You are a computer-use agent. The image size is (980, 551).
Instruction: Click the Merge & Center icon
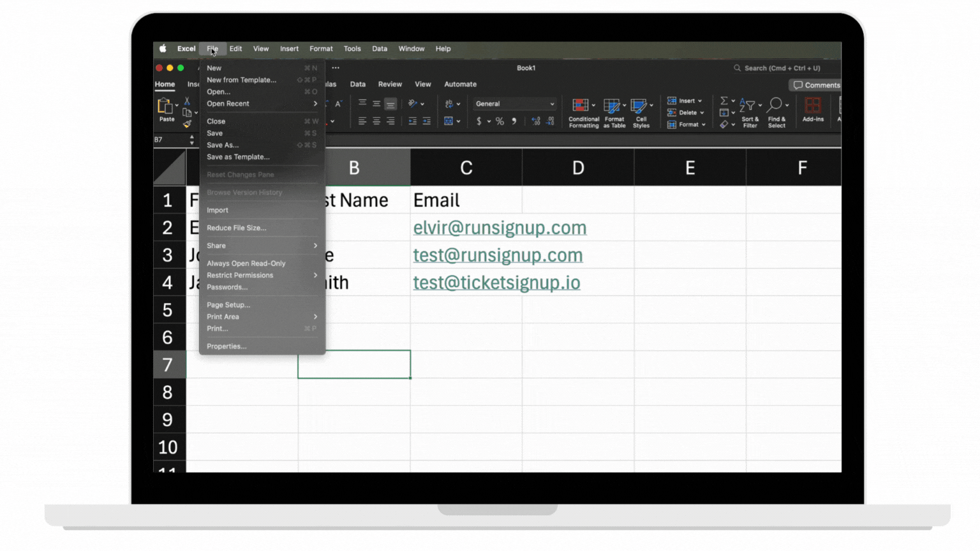pos(449,121)
